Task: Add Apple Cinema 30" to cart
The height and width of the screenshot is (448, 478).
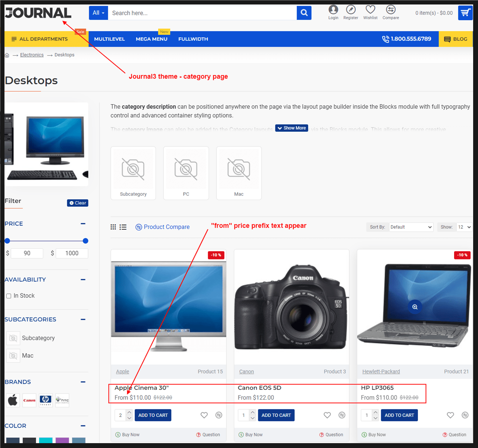Action: (x=153, y=415)
